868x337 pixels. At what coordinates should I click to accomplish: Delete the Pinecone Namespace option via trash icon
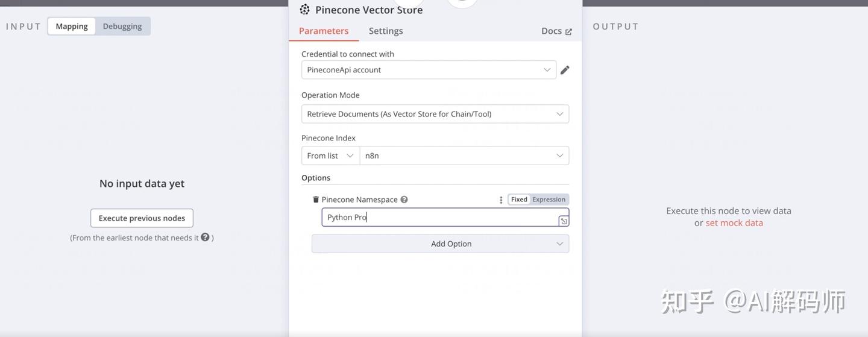coord(315,200)
